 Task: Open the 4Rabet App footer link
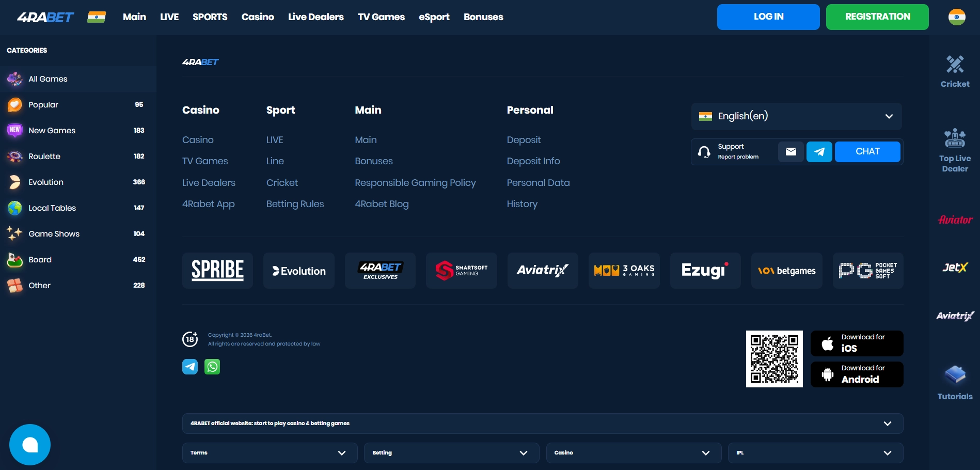[x=208, y=204]
